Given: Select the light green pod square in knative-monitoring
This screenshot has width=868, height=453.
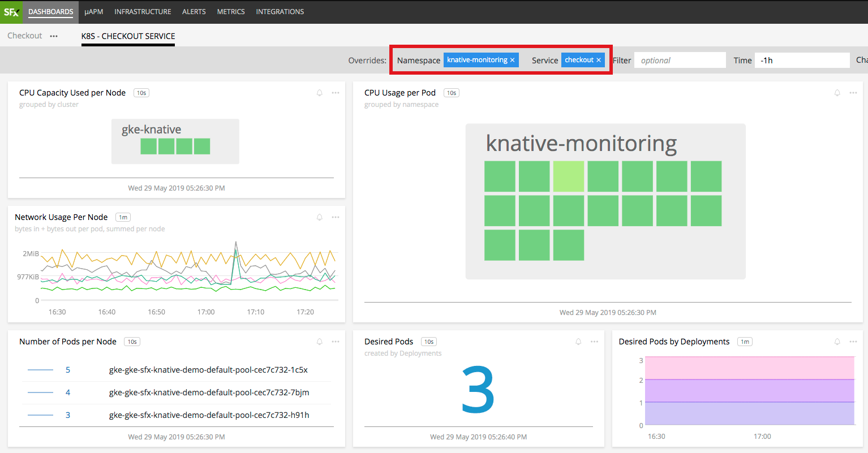Looking at the screenshot, I should [x=568, y=176].
